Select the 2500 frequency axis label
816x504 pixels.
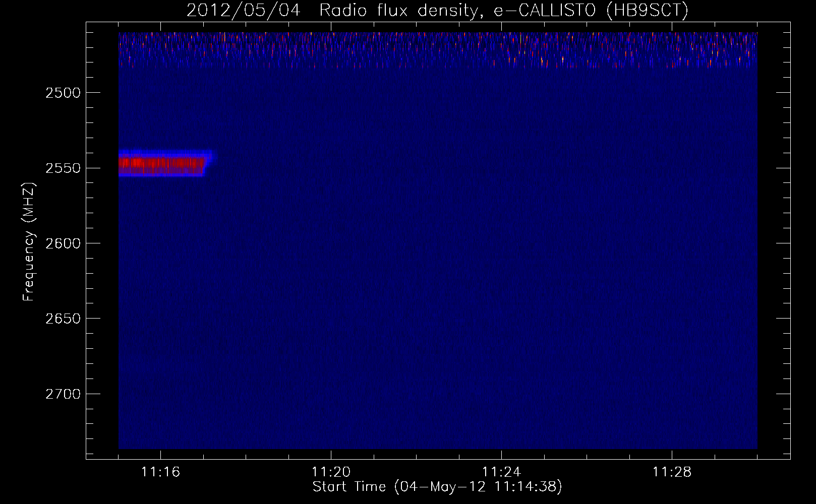pos(63,93)
